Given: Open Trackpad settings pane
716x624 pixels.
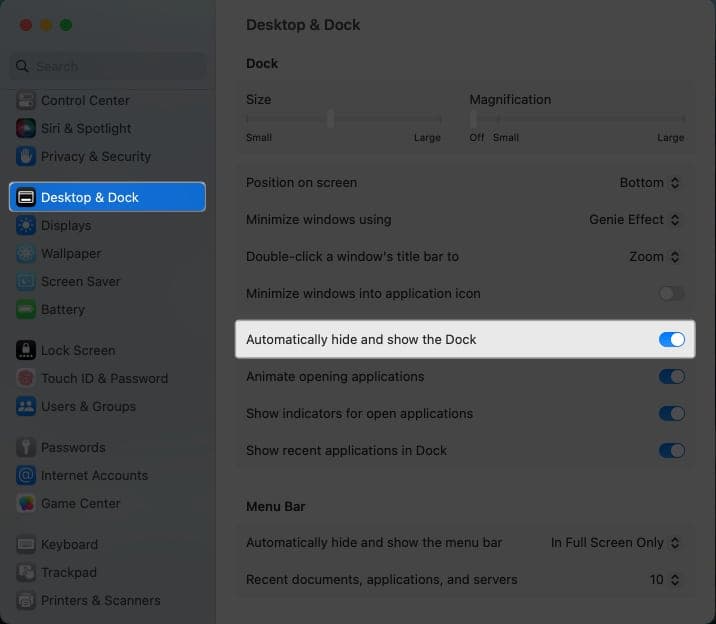Looking at the screenshot, I should [x=107, y=572].
